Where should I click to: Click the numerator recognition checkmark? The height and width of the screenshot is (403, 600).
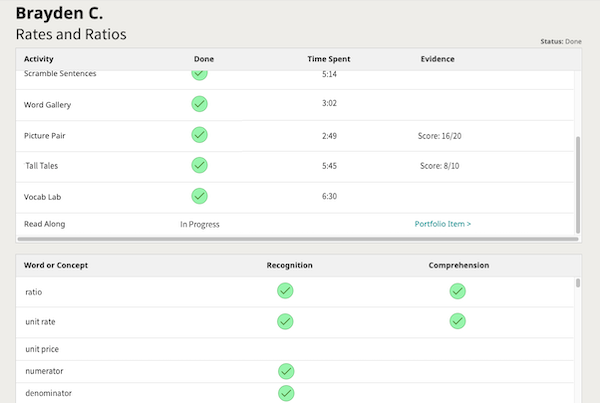[x=285, y=371]
